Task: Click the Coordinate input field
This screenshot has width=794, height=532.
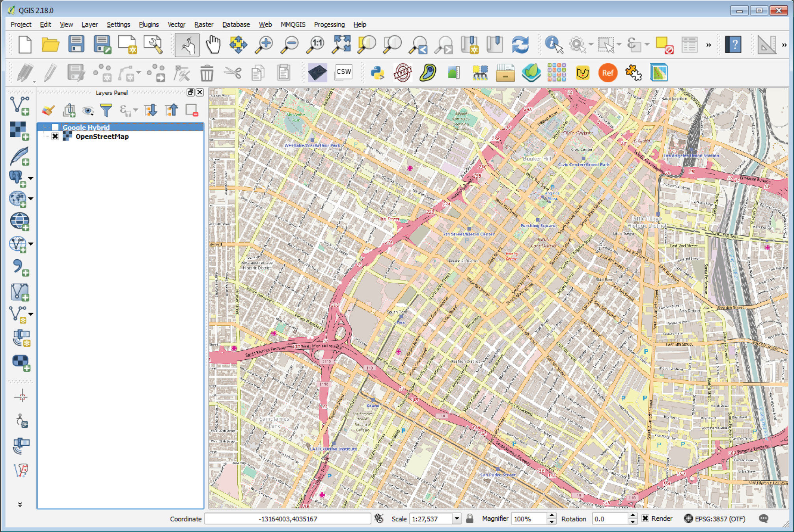Action: (288, 519)
